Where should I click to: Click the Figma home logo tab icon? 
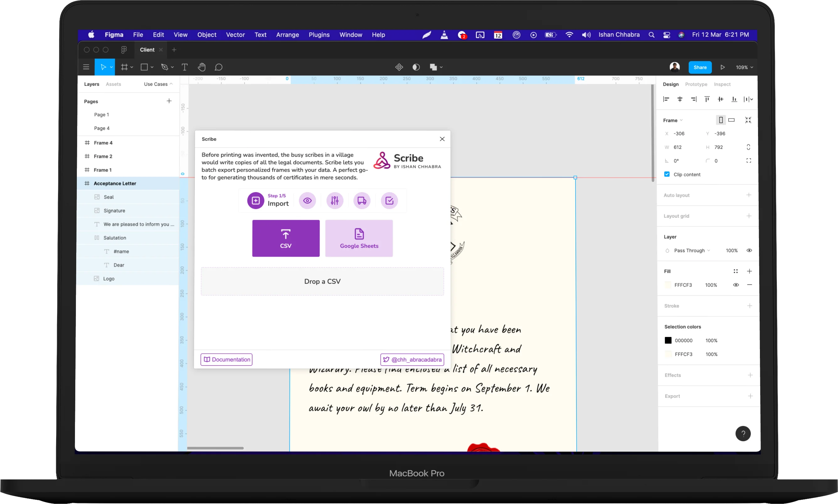click(124, 50)
